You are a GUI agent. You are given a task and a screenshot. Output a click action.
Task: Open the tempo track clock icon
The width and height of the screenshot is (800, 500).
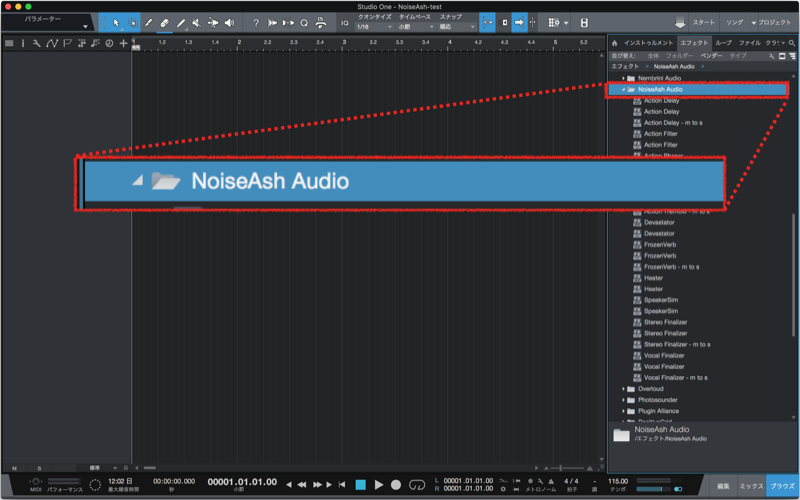109,43
